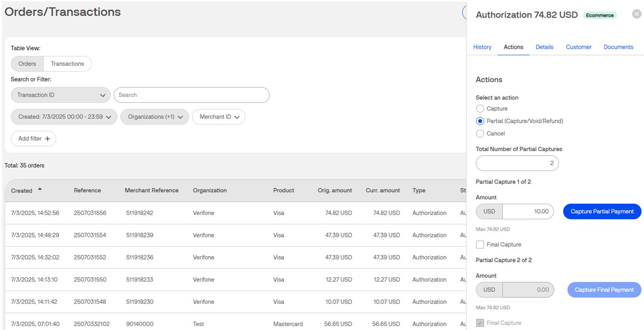The image size is (644, 330).
Task: Click the 7/3/2025, 14:32:02 created cell
Action: 35,257
